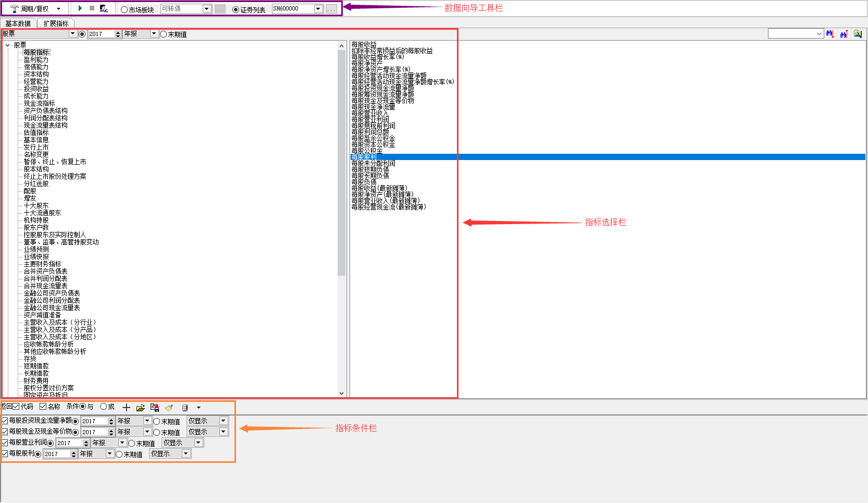Select 末期值 radio in 每股现金及现金等价物 row
Image resolution: width=868 pixels, height=503 pixels.
point(157,432)
